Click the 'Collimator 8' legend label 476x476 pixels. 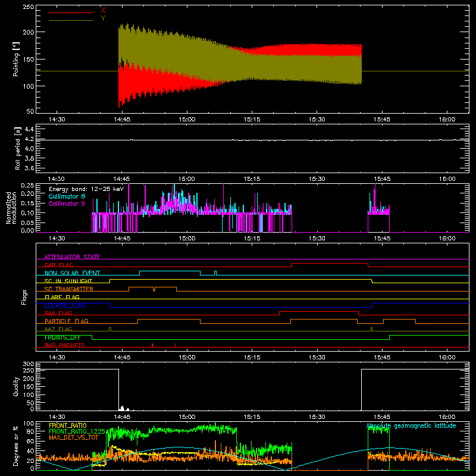tap(67, 196)
